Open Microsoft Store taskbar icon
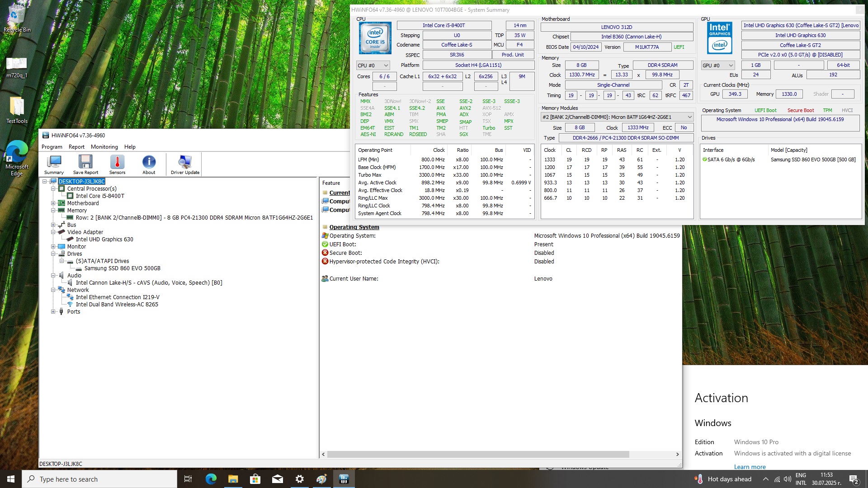868x488 pixels. (255, 479)
